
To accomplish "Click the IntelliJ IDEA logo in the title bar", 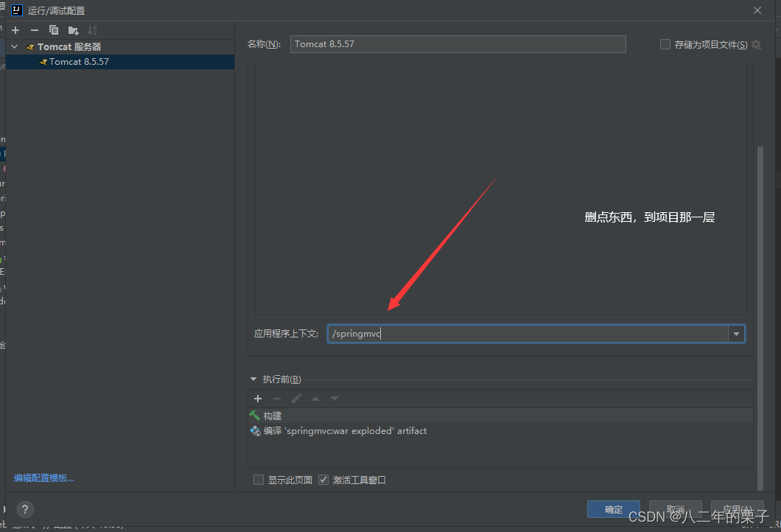I will pos(16,10).
